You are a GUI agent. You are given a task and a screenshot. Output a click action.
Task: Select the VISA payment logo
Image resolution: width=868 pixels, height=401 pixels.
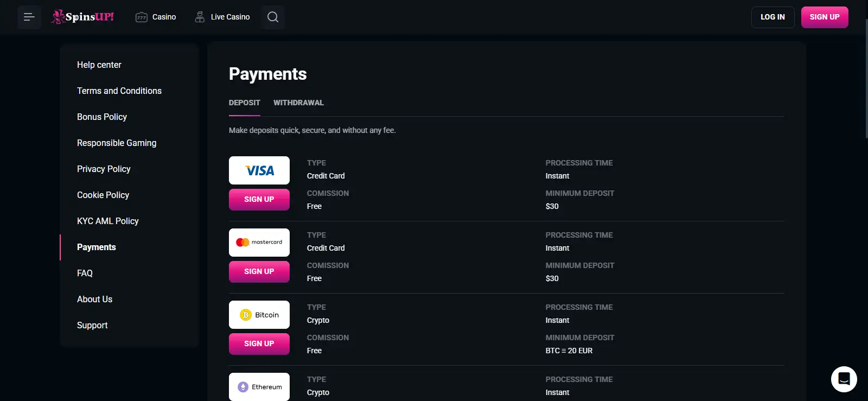tap(259, 170)
